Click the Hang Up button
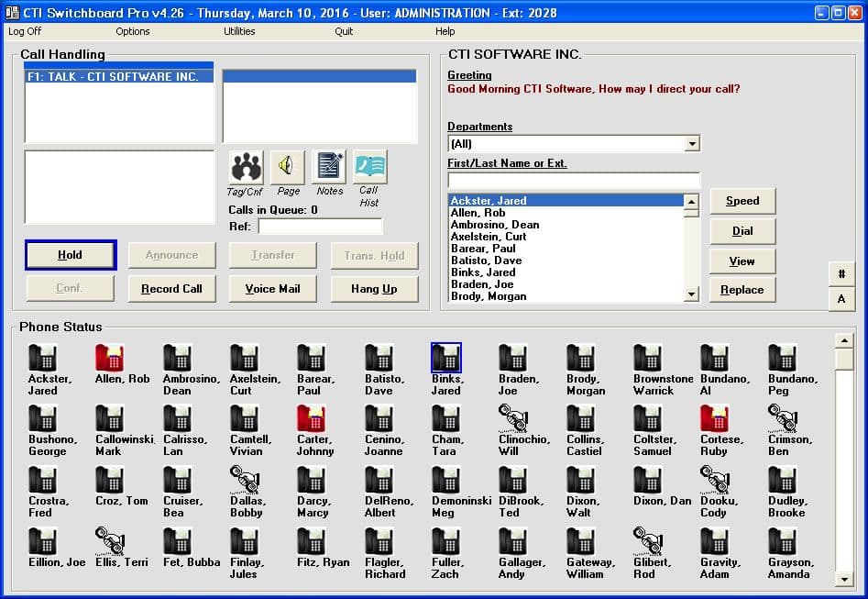This screenshot has width=868, height=599. (374, 288)
